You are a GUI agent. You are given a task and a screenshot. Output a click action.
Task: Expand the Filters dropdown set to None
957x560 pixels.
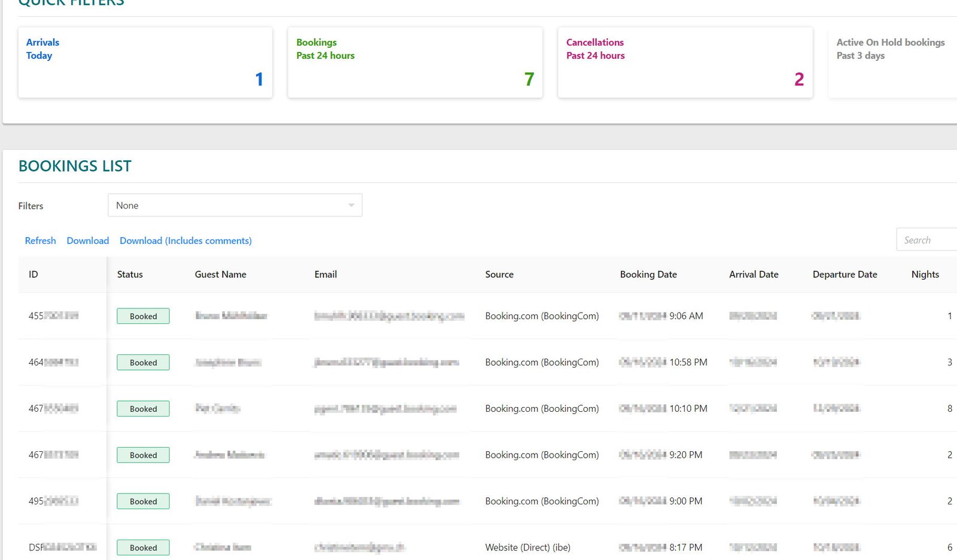(x=235, y=205)
